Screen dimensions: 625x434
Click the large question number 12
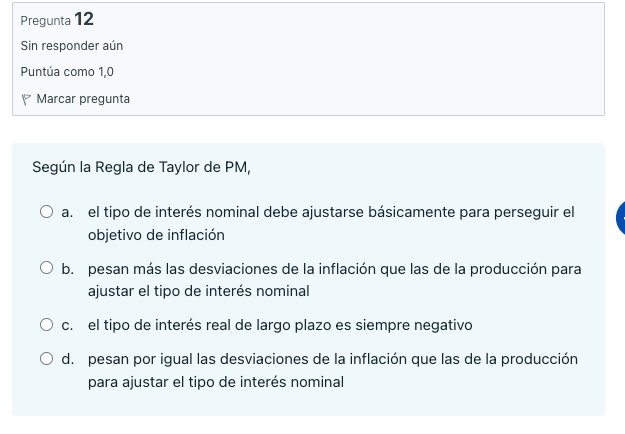tap(84, 19)
